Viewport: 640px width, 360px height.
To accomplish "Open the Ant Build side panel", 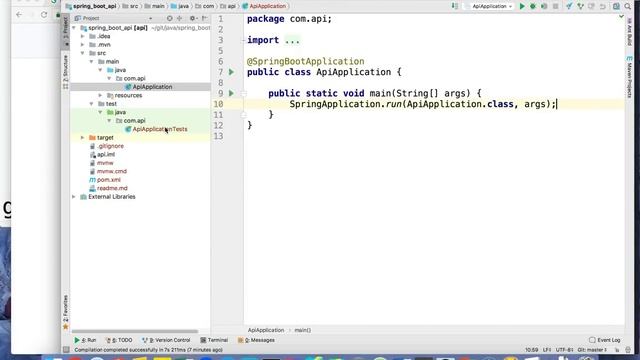I will [x=629, y=32].
